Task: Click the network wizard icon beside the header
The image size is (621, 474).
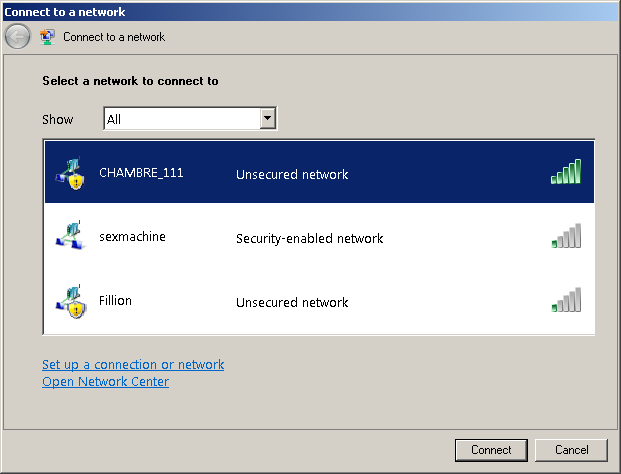Action: (x=48, y=37)
